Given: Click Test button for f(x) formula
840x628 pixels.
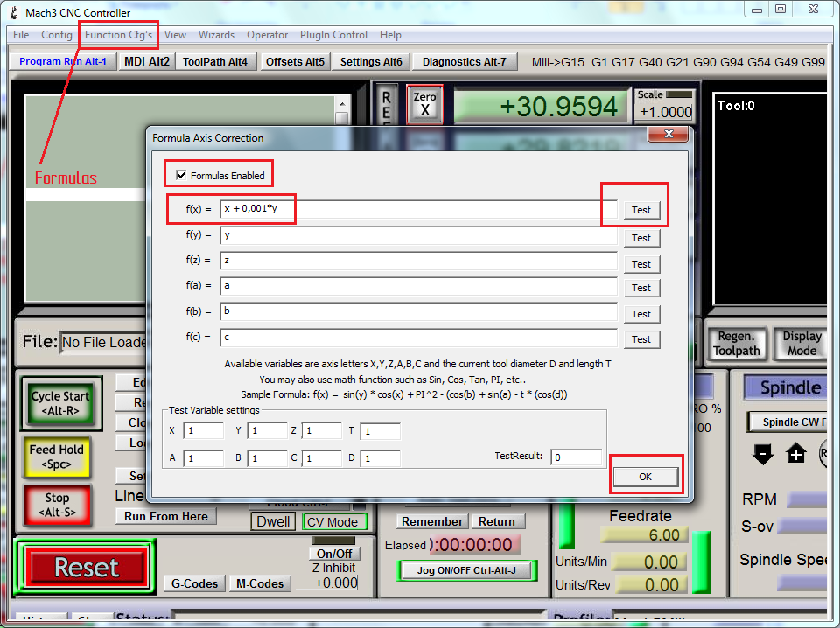Looking at the screenshot, I should coord(641,210).
